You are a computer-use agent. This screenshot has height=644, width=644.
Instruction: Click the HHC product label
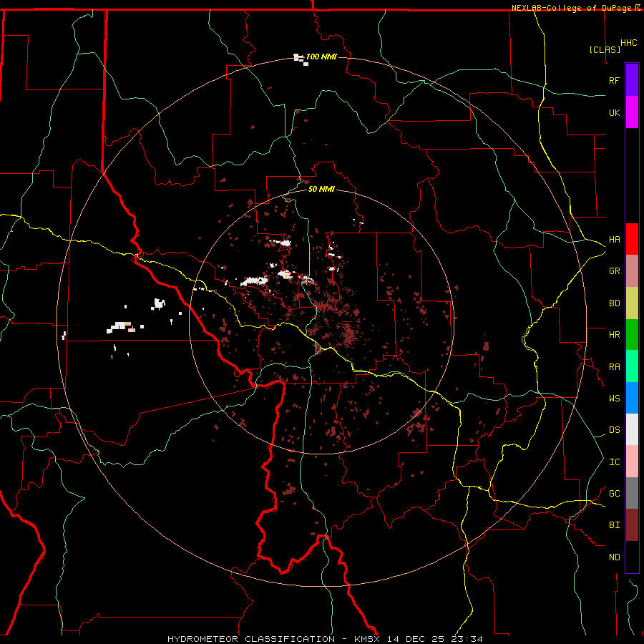[x=628, y=43]
